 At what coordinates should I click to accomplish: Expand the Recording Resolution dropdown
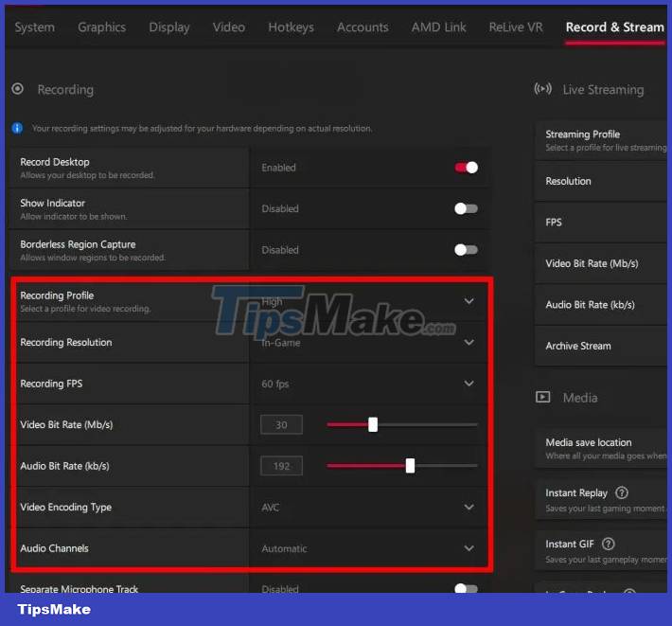[469, 342]
